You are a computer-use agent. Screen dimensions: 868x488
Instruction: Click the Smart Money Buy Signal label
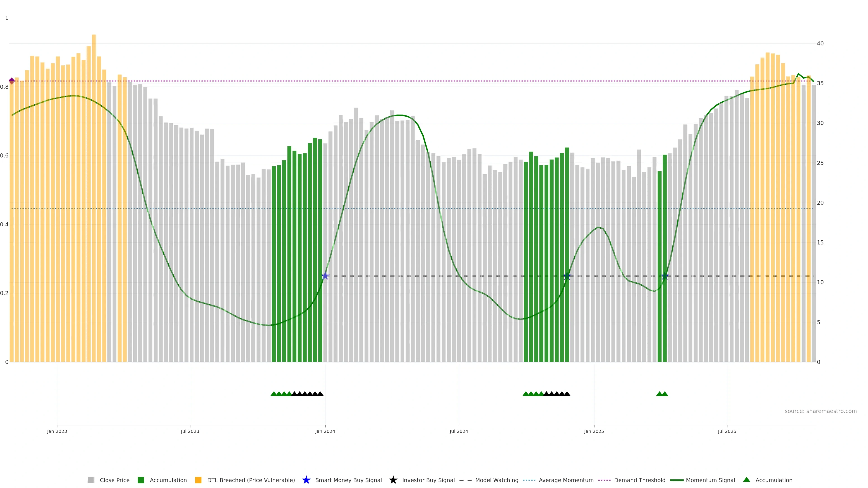point(348,480)
